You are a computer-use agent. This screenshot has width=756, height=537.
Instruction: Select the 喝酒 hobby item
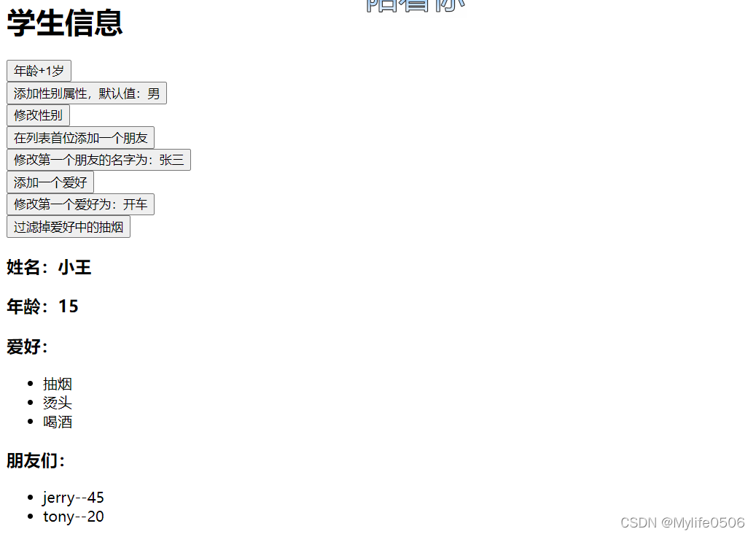tap(58, 422)
